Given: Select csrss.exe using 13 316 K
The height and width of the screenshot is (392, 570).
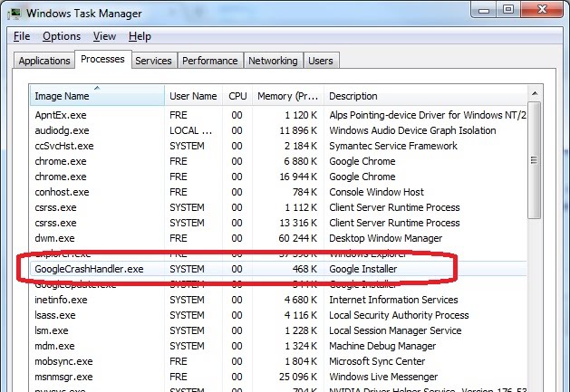Looking at the screenshot, I should 278,223.
